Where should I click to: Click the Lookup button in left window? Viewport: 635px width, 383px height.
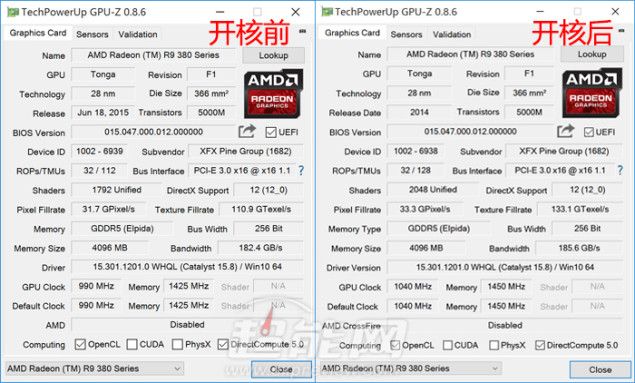point(273,55)
